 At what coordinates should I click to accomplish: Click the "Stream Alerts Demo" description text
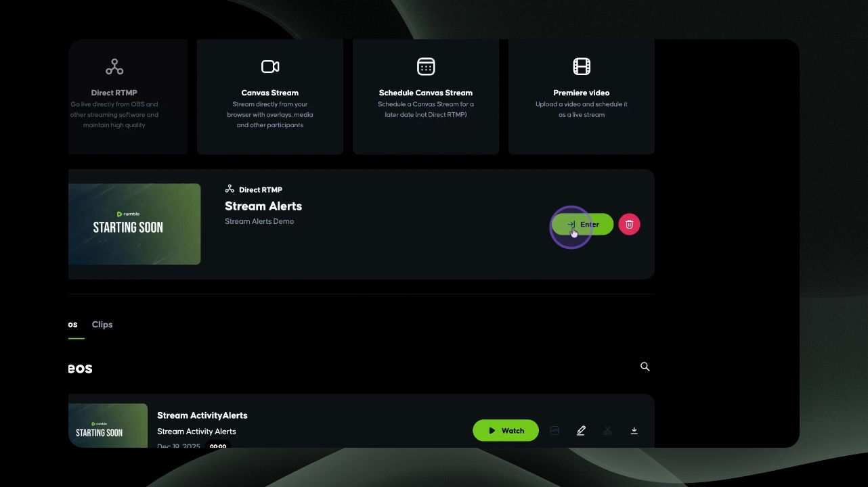tap(259, 221)
